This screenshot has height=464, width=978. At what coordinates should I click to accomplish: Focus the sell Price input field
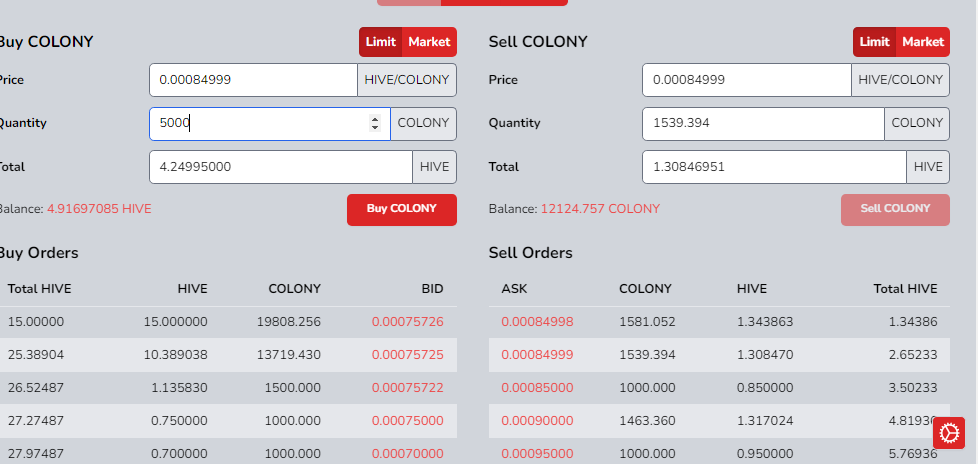(x=746, y=80)
